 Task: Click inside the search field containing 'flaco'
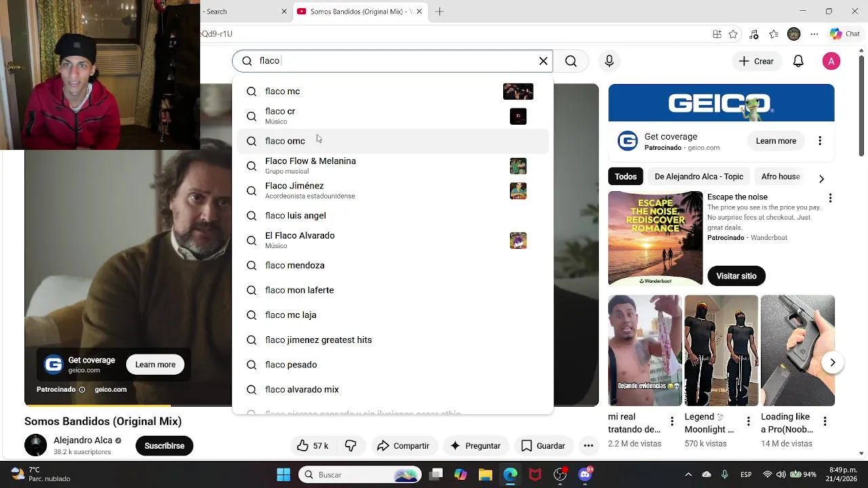pyautogui.click(x=393, y=61)
